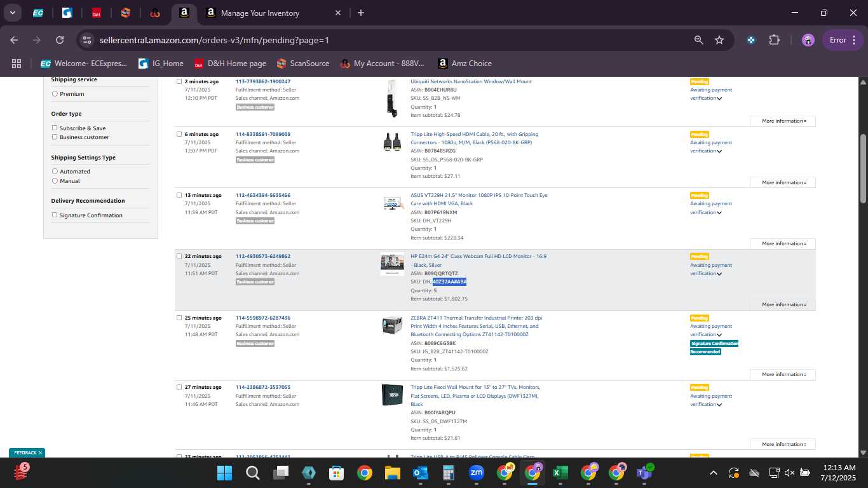Switch to the active Amazon pinned tab

click(x=184, y=13)
